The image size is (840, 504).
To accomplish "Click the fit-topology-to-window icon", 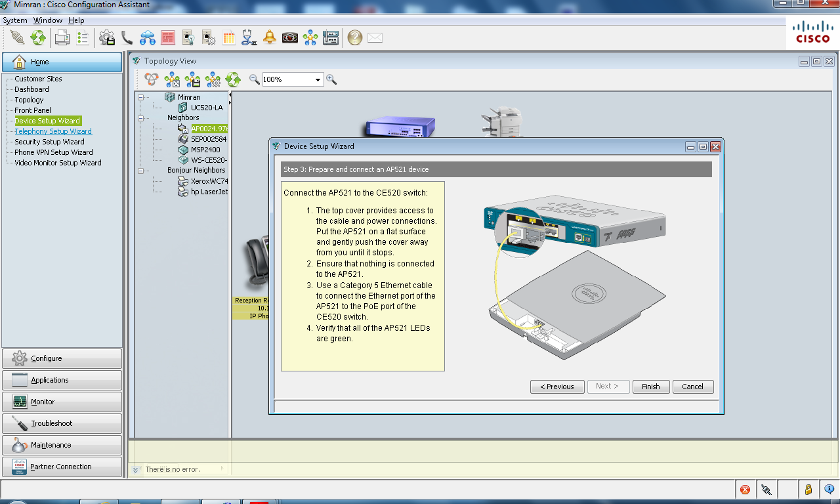I will pos(172,79).
